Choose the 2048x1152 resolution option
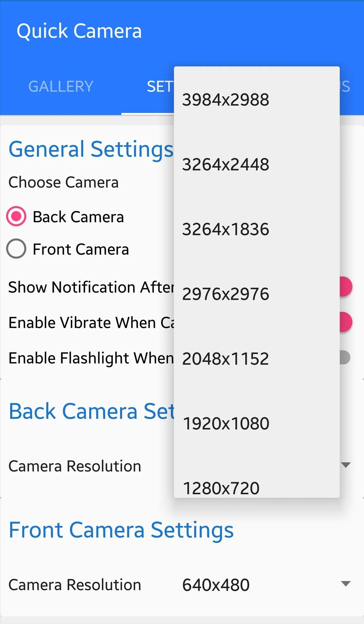The height and width of the screenshot is (624, 364). 257,359
